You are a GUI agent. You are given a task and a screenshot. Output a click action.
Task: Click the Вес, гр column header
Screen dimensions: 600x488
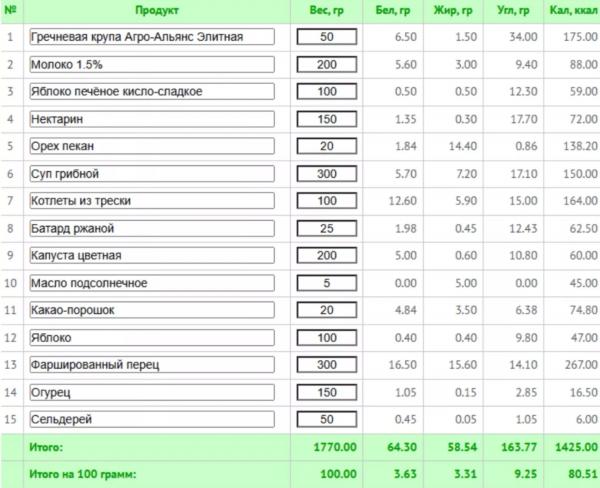(326, 10)
